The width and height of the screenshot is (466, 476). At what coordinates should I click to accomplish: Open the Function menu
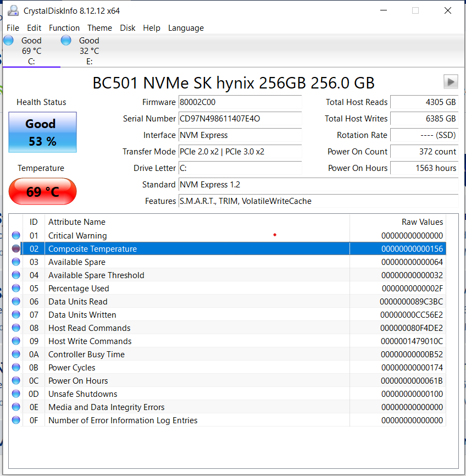tap(64, 28)
